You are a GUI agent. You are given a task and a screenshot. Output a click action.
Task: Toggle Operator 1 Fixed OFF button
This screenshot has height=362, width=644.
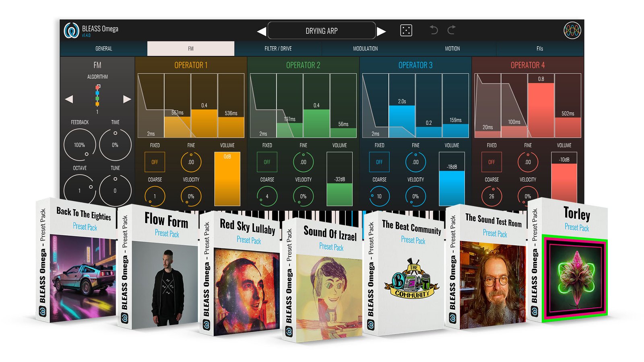155,162
